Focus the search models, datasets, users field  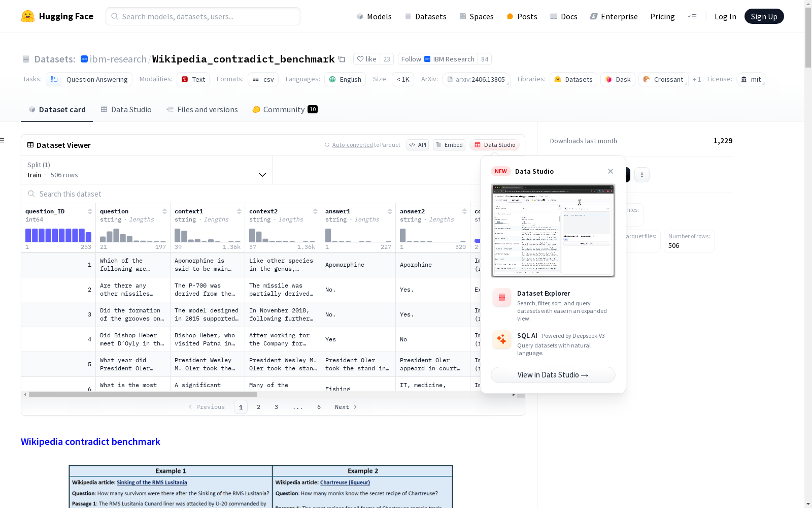tap(203, 16)
